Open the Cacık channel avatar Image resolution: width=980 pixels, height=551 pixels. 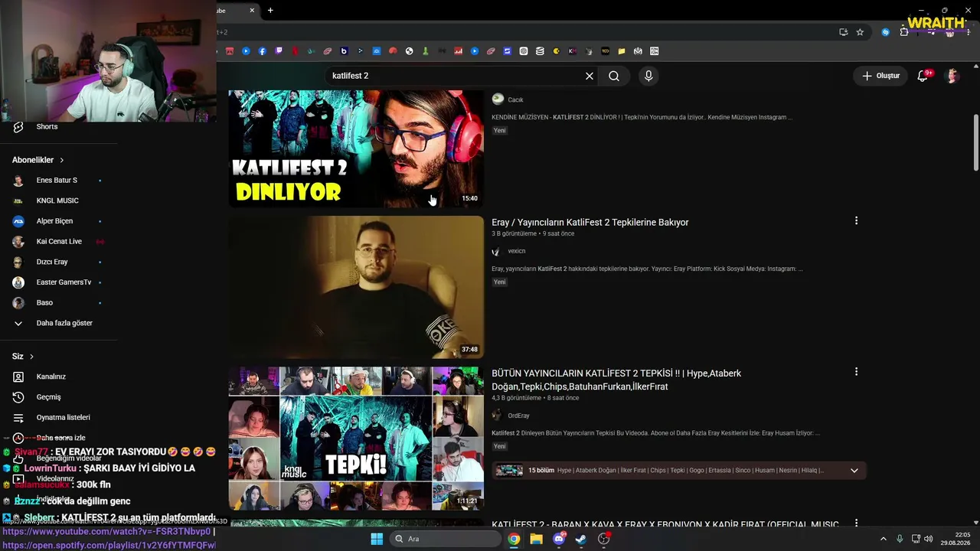(x=498, y=99)
